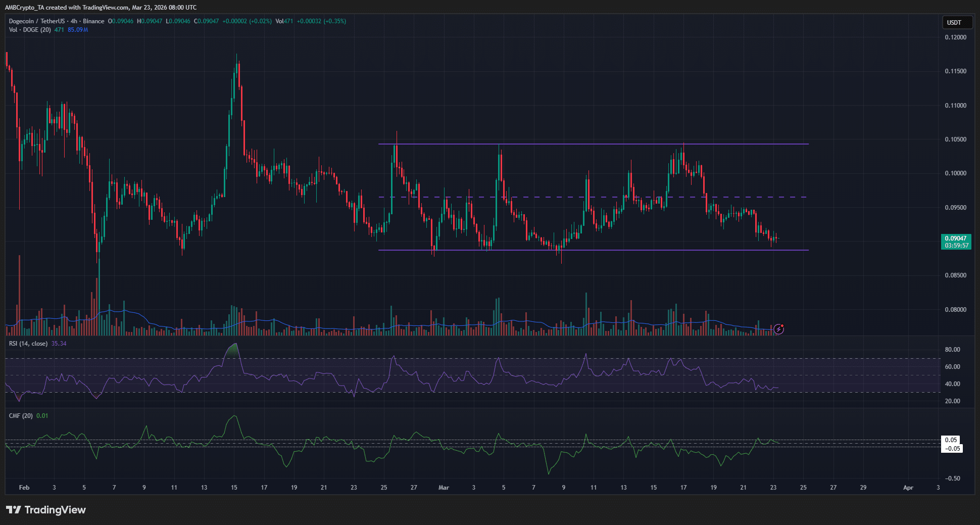Click the Dogecoin / TetherUS symbol title
Screen dimensions: 980x525
(37, 21)
